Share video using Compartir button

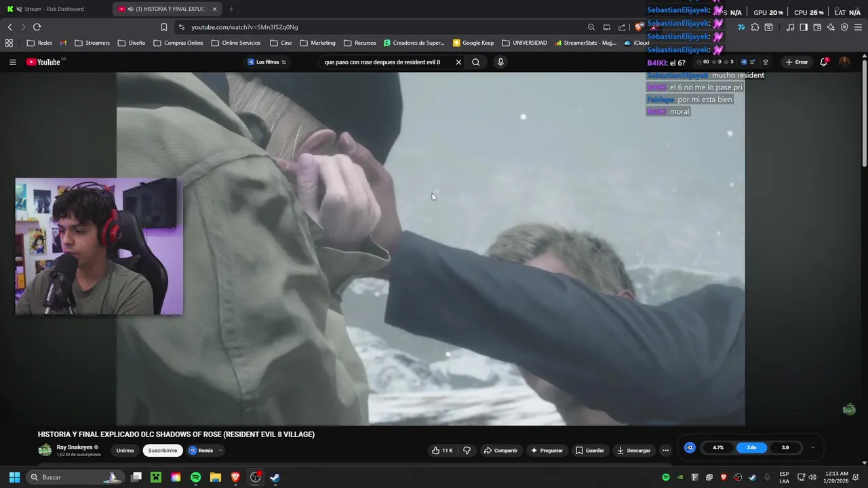pyautogui.click(x=500, y=450)
